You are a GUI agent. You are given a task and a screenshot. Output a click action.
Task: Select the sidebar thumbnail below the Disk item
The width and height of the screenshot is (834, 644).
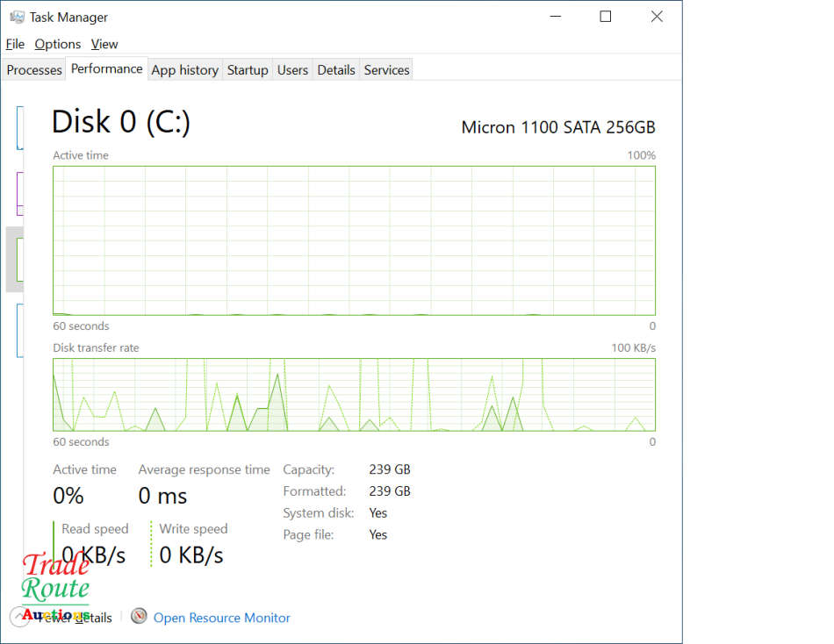pos(19,329)
